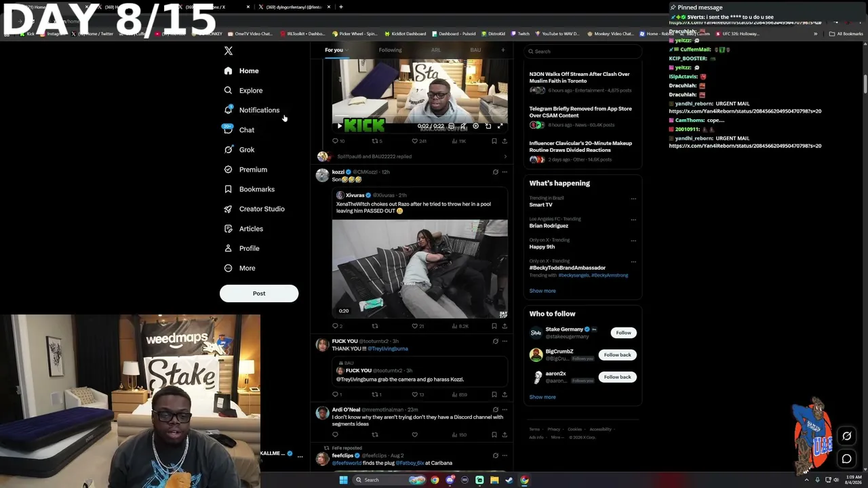Screen dimensions: 868x488
Task: Open kozzi's profile avatar
Action: pyautogui.click(x=322, y=176)
